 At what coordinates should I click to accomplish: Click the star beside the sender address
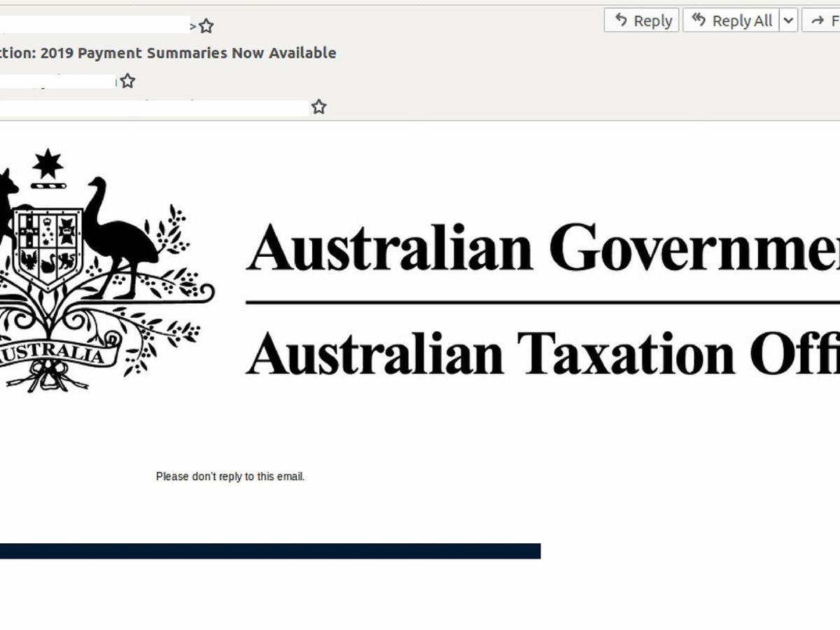[206, 27]
